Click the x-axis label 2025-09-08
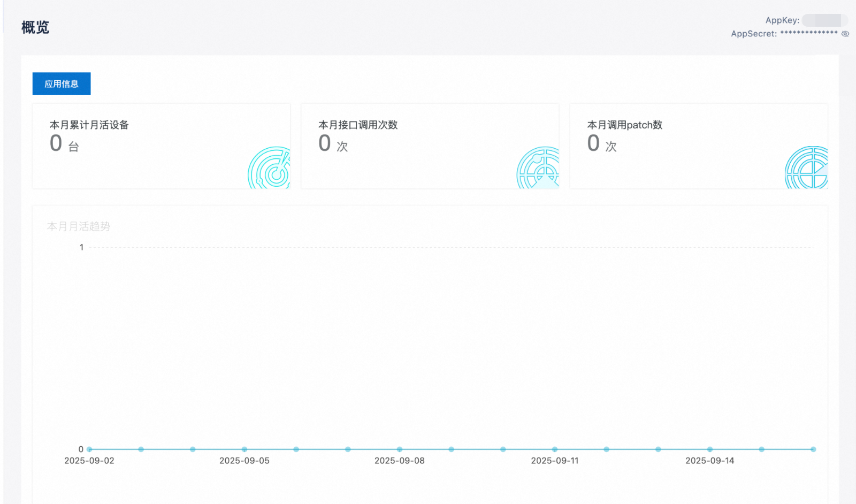 [400, 461]
